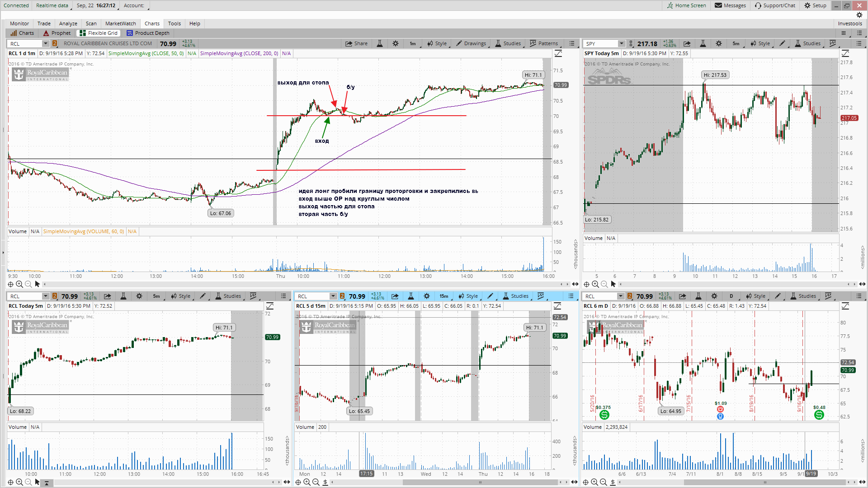Toggle the scale button at the RCL 1m chart corner
Image resolution: width=868 pixels, height=488 pixels.
tap(558, 54)
